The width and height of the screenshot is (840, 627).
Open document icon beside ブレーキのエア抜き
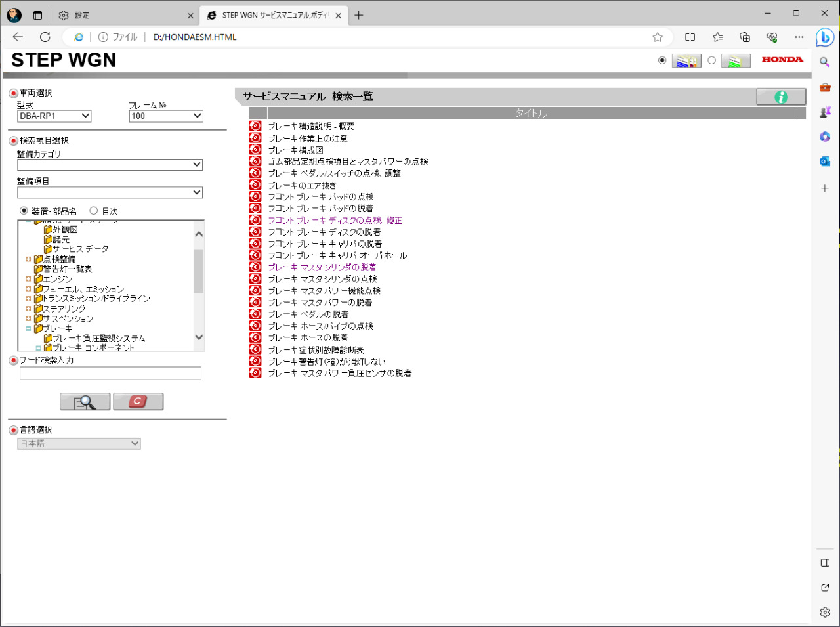click(x=255, y=185)
